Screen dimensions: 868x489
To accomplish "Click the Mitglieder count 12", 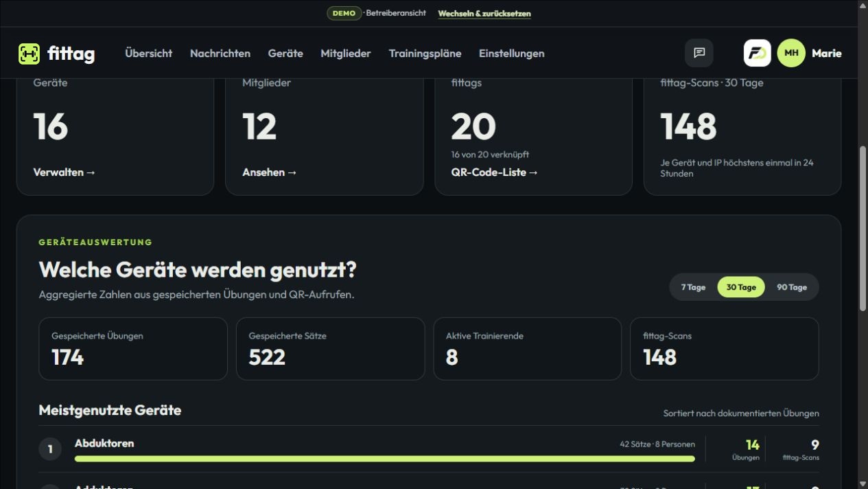I will pos(259,126).
